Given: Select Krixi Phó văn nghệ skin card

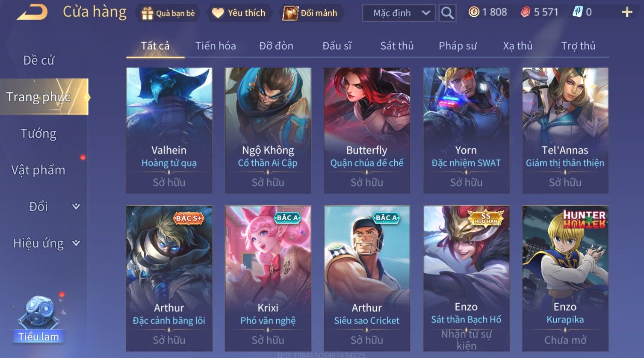Looking at the screenshot, I should 268,278.
